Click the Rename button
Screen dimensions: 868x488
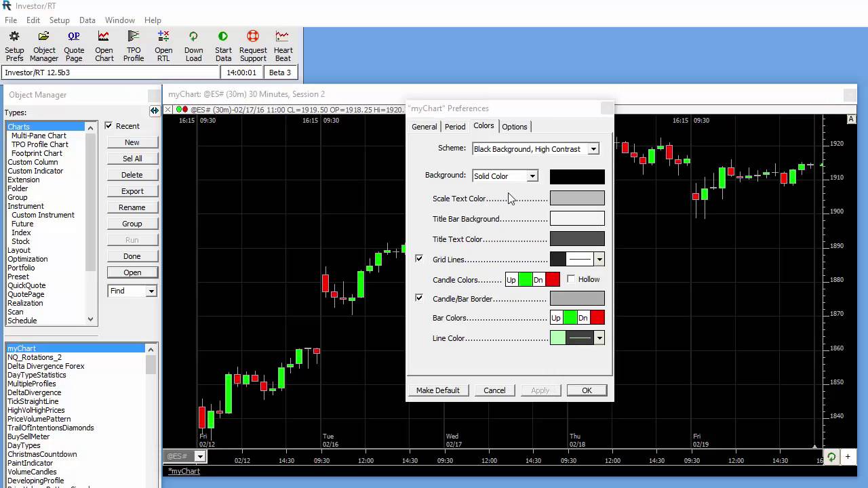[132, 207]
